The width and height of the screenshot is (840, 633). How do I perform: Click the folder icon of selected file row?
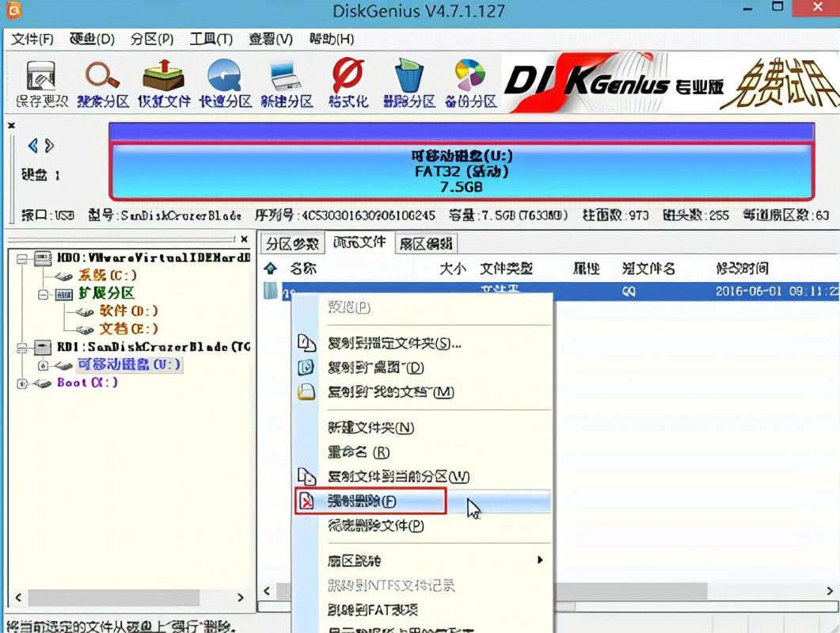tap(271, 291)
